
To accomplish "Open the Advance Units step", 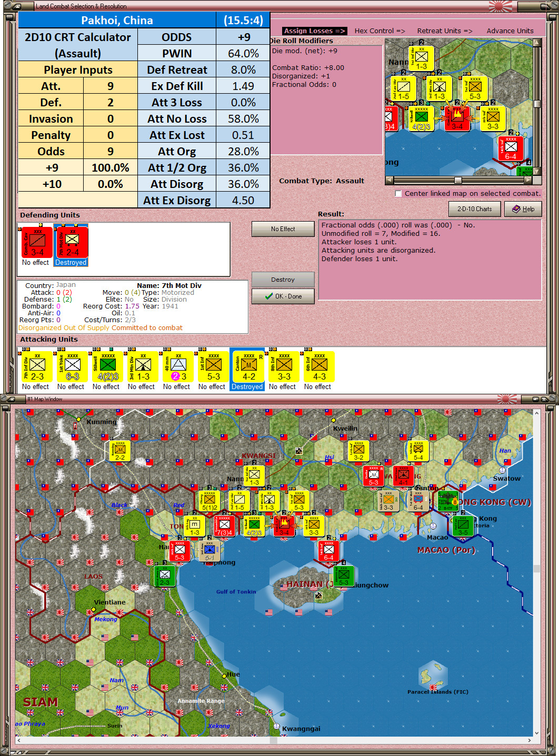I will point(510,31).
